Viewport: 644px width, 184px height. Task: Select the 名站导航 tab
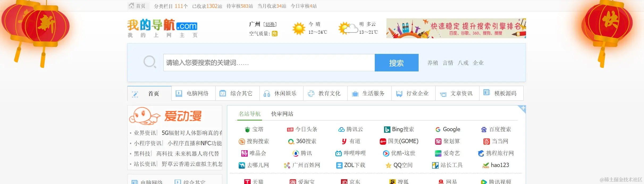tap(250, 114)
